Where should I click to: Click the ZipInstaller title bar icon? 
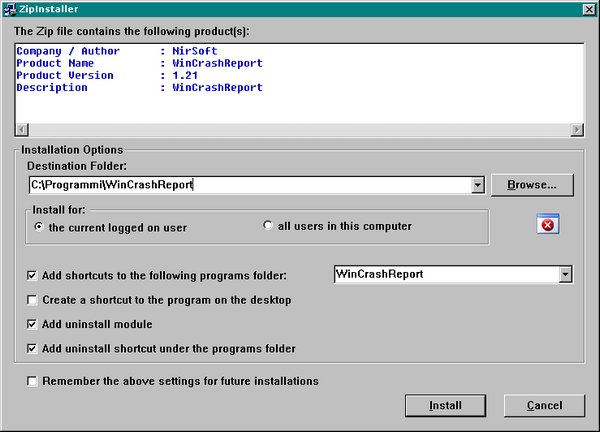pos(9,9)
